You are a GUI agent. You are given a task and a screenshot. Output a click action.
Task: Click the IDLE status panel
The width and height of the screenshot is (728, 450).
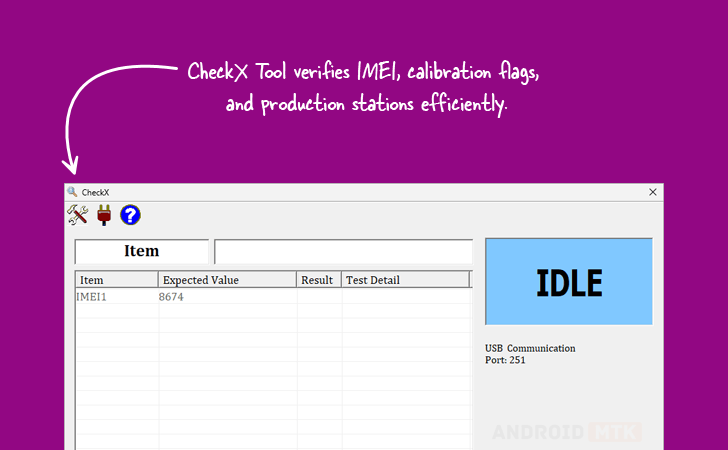[569, 282]
